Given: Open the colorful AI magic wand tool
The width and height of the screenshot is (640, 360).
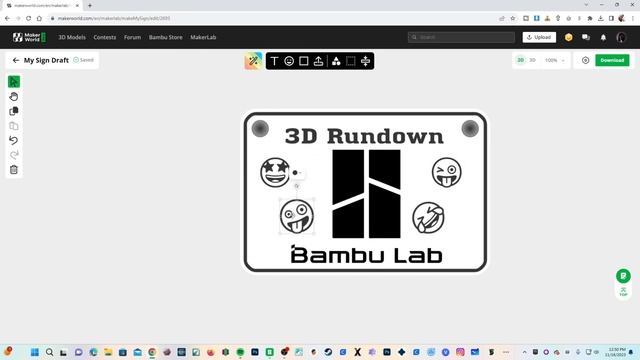Looking at the screenshot, I should click(253, 61).
